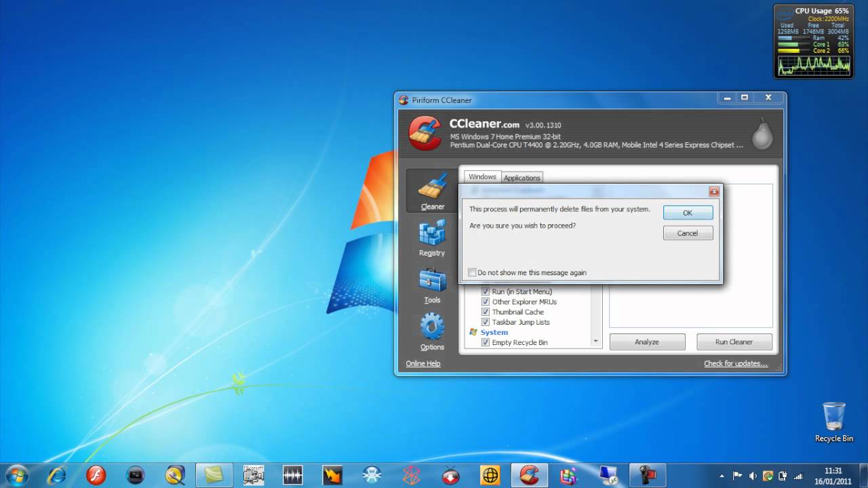Close the confirmation dialog with X
The image size is (868, 488).
coord(714,192)
